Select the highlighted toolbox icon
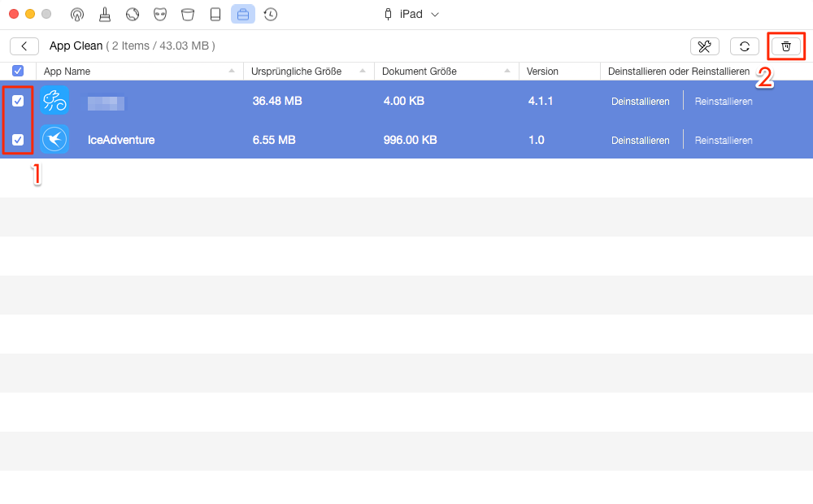Viewport: 813px width, 504px height. [x=242, y=15]
